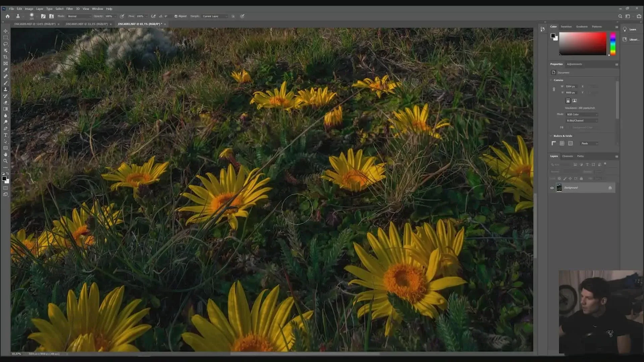Image resolution: width=644 pixels, height=362 pixels.
Task: Switch to the Adjustments tab
Action: [x=574, y=64]
